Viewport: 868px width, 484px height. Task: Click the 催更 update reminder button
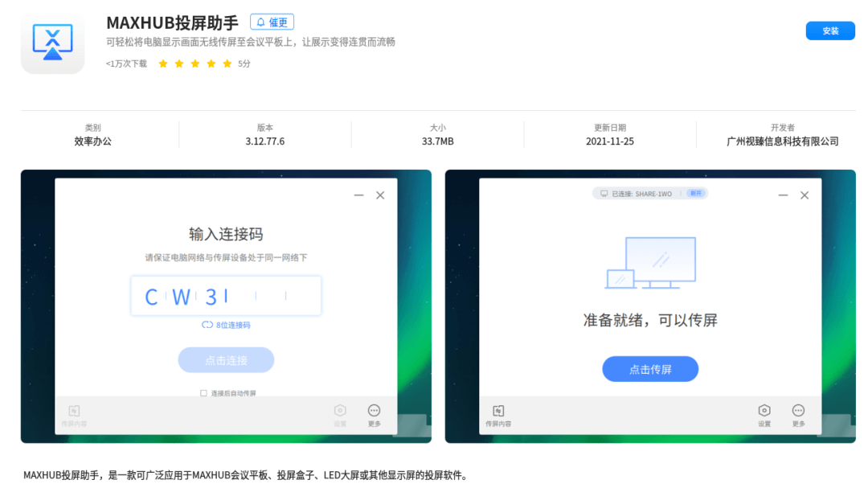[x=272, y=23]
